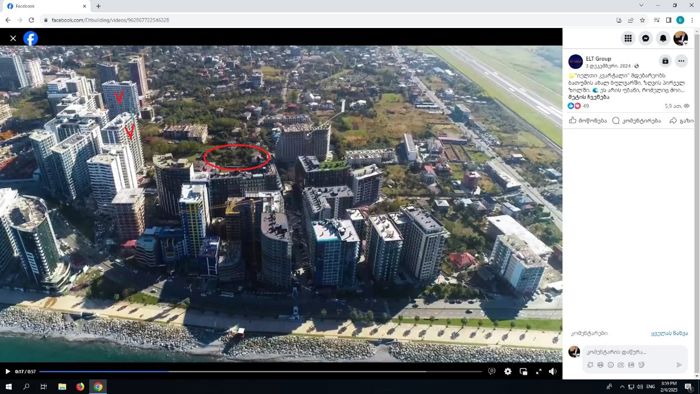Toggle video captions
This screenshot has height=394, width=700.
click(x=492, y=371)
